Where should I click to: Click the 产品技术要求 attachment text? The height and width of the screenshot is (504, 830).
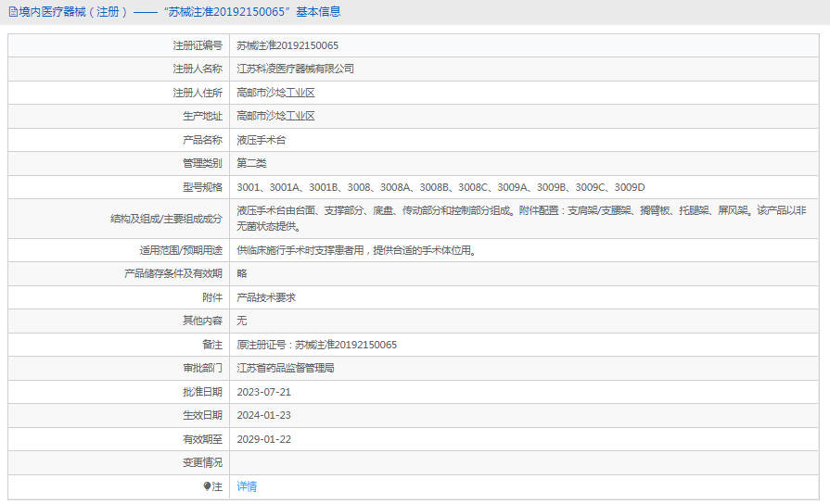266,297
